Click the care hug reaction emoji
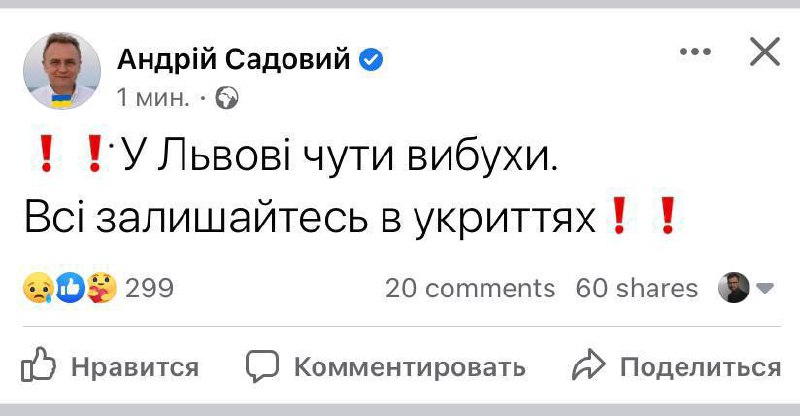Screen dimensions: 800x416 [101, 288]
